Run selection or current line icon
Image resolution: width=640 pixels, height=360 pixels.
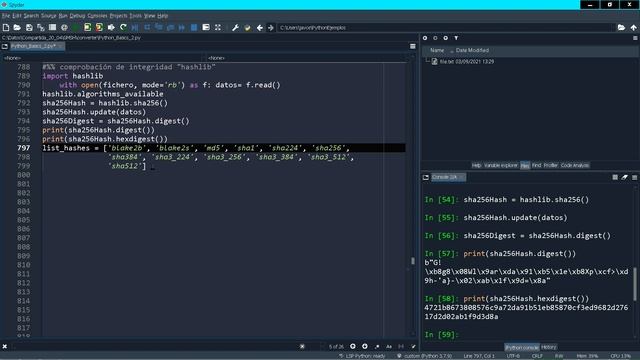point(111,27)
